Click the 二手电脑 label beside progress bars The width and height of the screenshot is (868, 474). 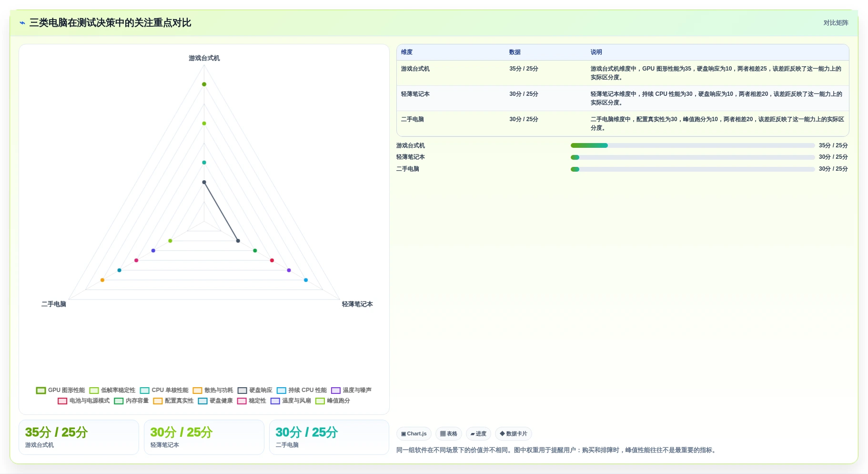tap(408, 169)
